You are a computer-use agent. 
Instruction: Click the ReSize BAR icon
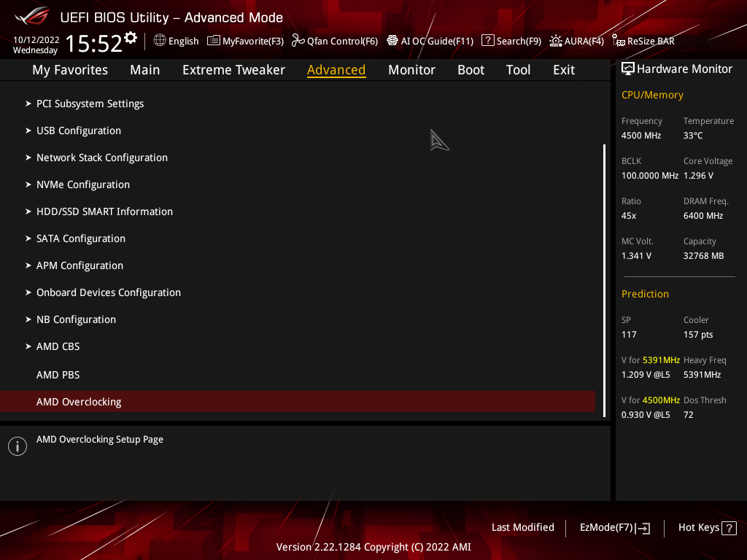619,41
